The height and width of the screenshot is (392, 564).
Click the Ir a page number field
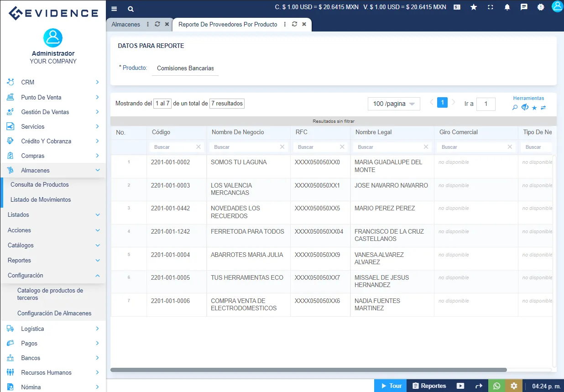tap(486, 104)
